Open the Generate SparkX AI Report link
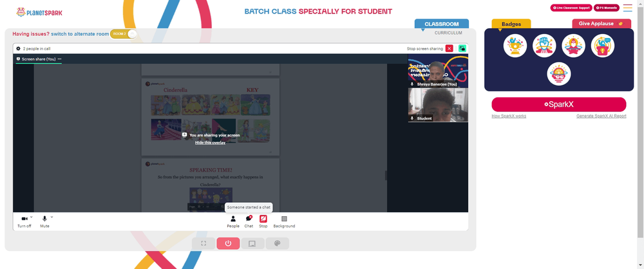644x269 pixels. click(601, 116)
